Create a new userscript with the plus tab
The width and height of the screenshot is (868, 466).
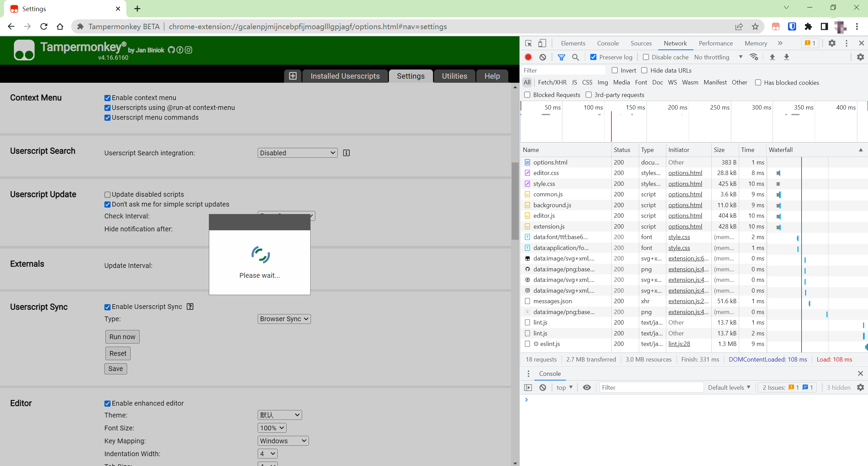[292, 76]
